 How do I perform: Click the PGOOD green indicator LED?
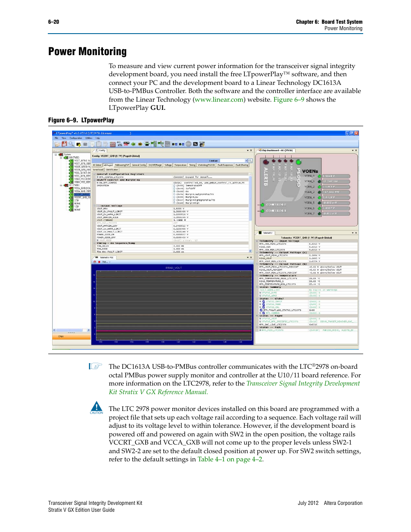pyautogui.click(x=299, y=162)
